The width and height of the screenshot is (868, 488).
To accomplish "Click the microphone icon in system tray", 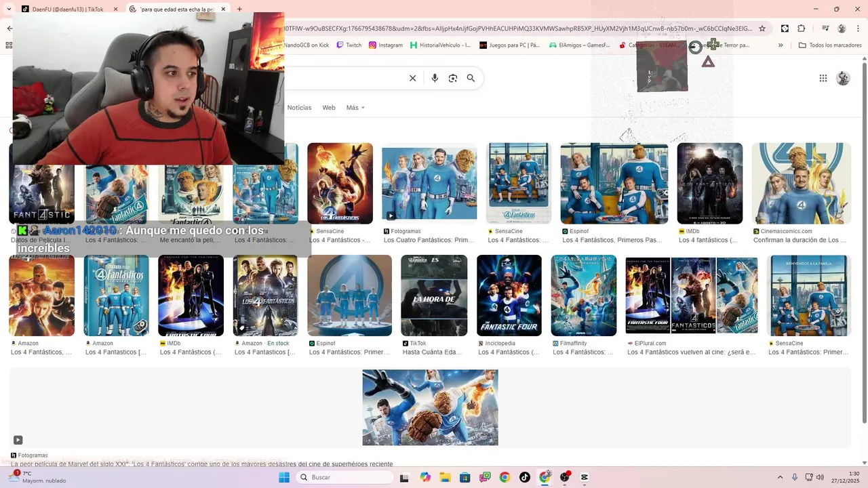I will pyautogui.click(x=795, y=477).
